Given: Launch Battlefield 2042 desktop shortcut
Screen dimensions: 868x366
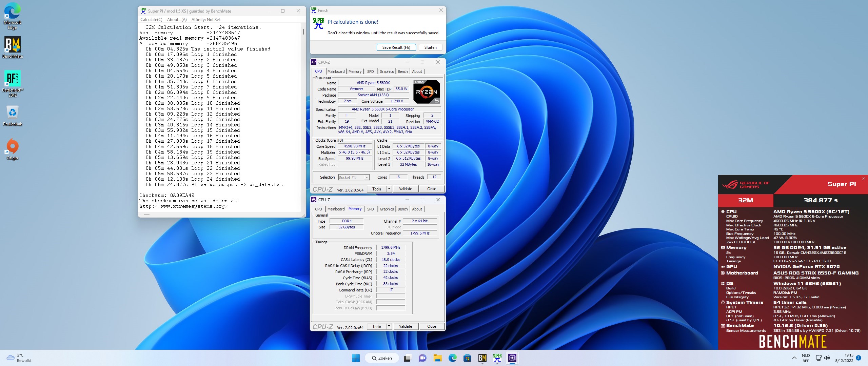Looking at the screenshot, I should pyautogui.click(x=12, y=83).
